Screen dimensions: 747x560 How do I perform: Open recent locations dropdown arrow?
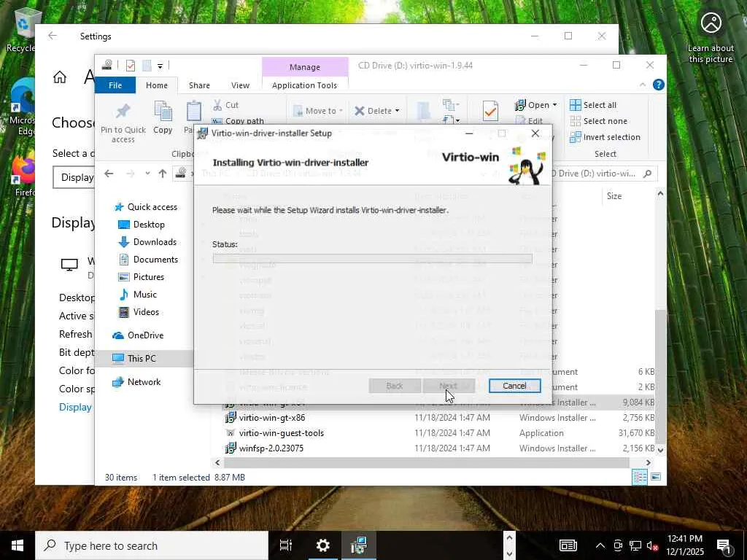click(x=147, y=174)
